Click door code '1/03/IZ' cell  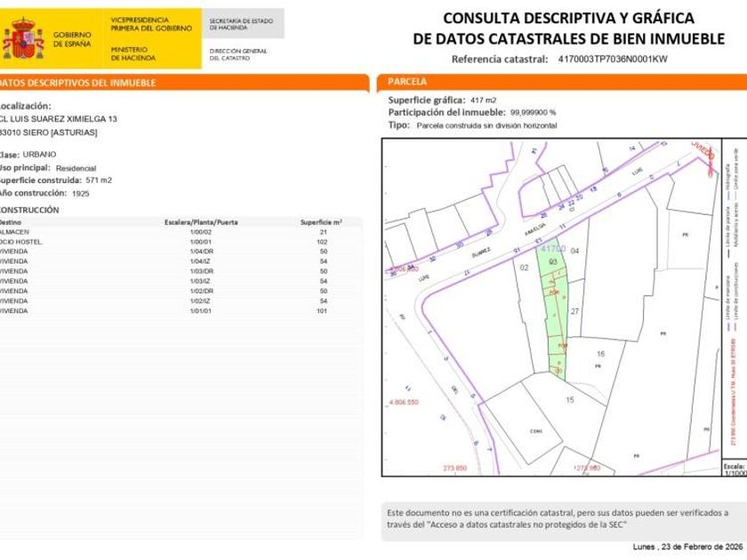(201, 282)
